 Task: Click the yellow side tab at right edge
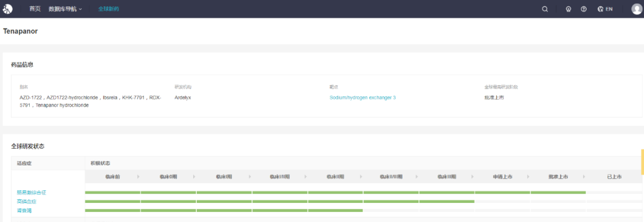tap(642, 162)
